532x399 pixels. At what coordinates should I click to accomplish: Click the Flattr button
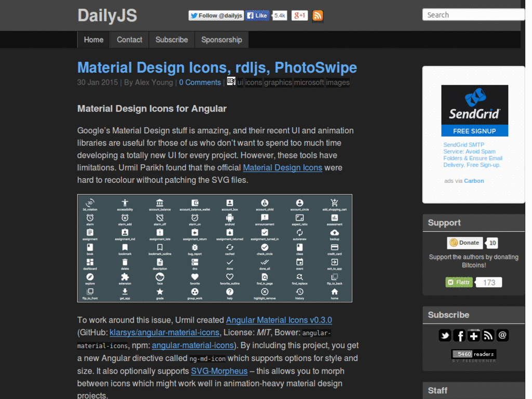(x=459, y=282)
